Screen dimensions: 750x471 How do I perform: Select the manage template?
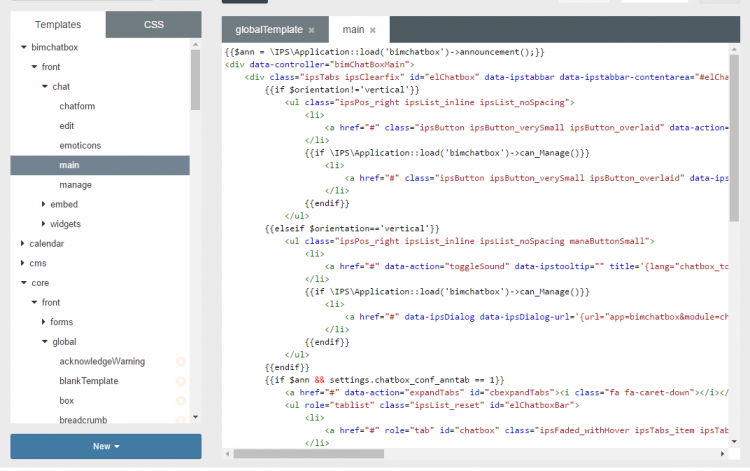coord(75,185)
